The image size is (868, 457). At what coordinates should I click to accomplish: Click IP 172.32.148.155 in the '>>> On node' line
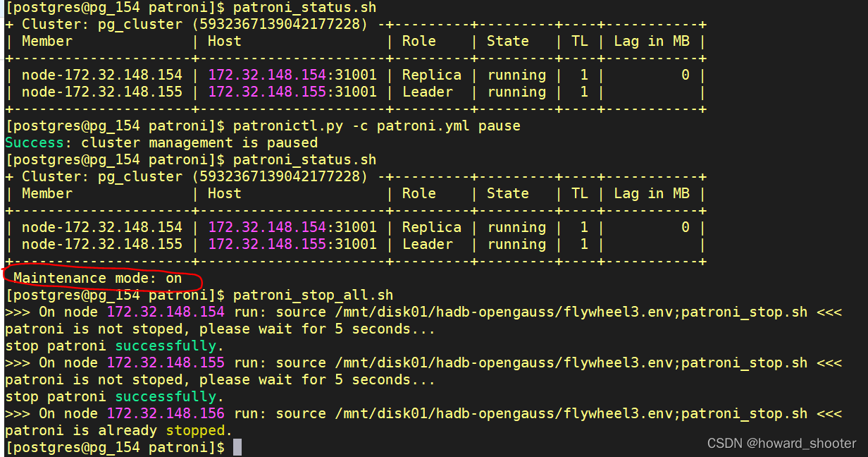[166, 363]
